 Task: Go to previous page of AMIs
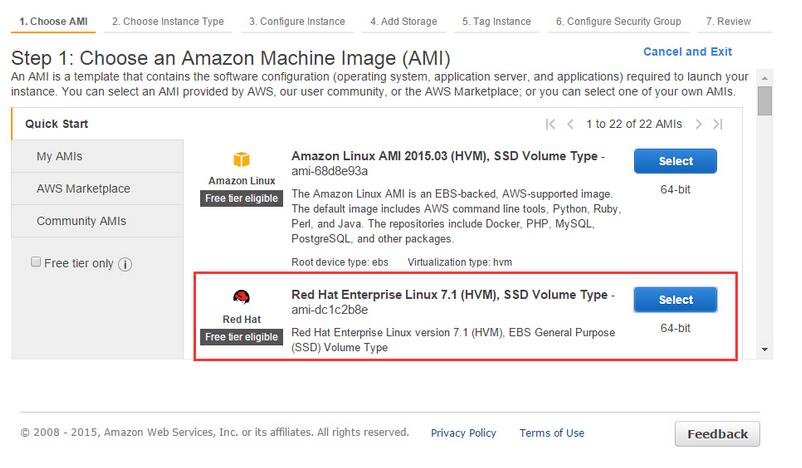[x=570, y=124]
